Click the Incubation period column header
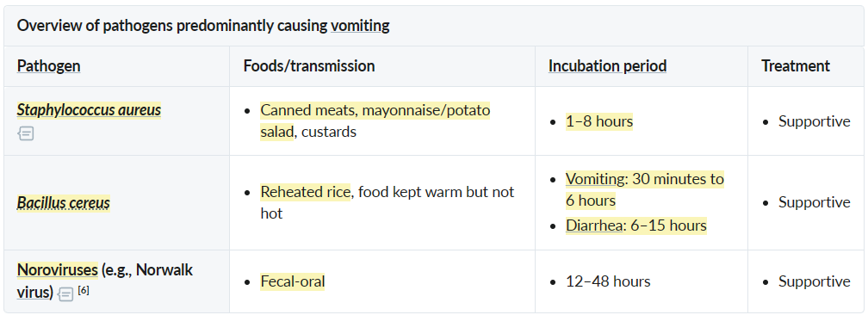Image resolution: width=868 pixels, height=315 pixels. [607, 66]
